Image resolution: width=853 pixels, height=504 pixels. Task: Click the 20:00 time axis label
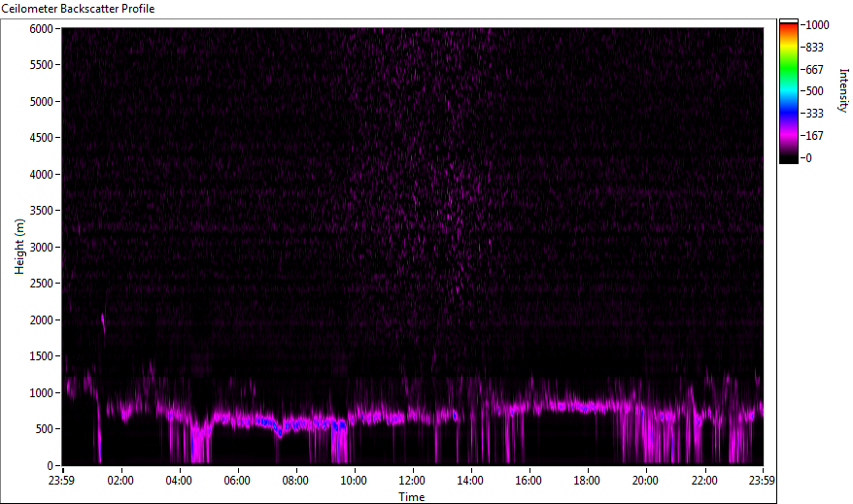(645, 481)
